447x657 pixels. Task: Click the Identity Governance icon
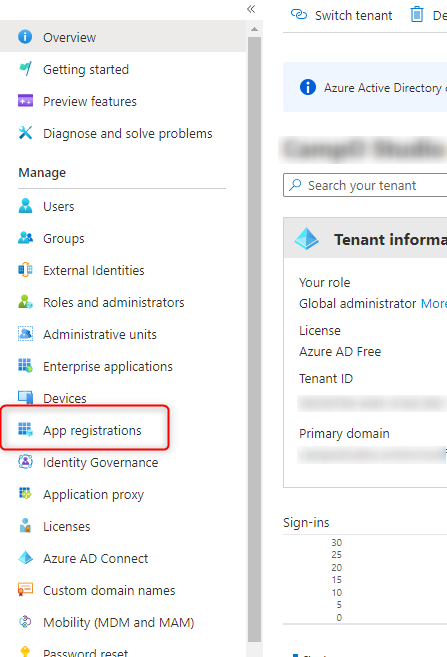coord(26,462)
